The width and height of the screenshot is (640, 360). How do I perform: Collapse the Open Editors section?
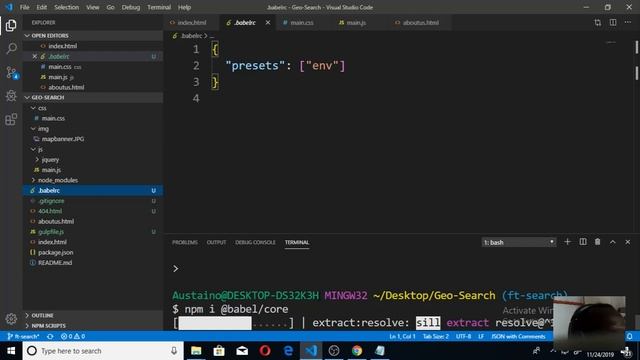tap(93, 36)
